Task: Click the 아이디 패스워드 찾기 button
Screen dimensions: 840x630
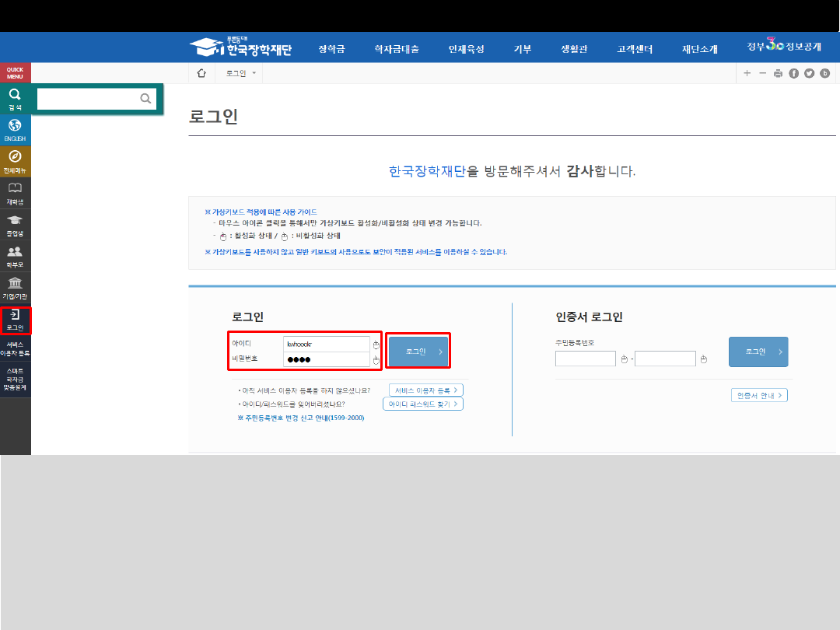Action: (x=422, y=404)
